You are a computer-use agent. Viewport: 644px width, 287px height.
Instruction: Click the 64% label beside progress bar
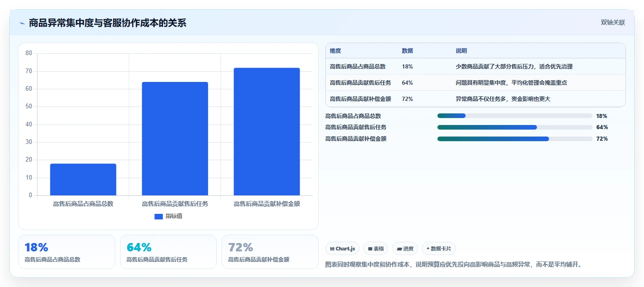[x=602, y=127]
